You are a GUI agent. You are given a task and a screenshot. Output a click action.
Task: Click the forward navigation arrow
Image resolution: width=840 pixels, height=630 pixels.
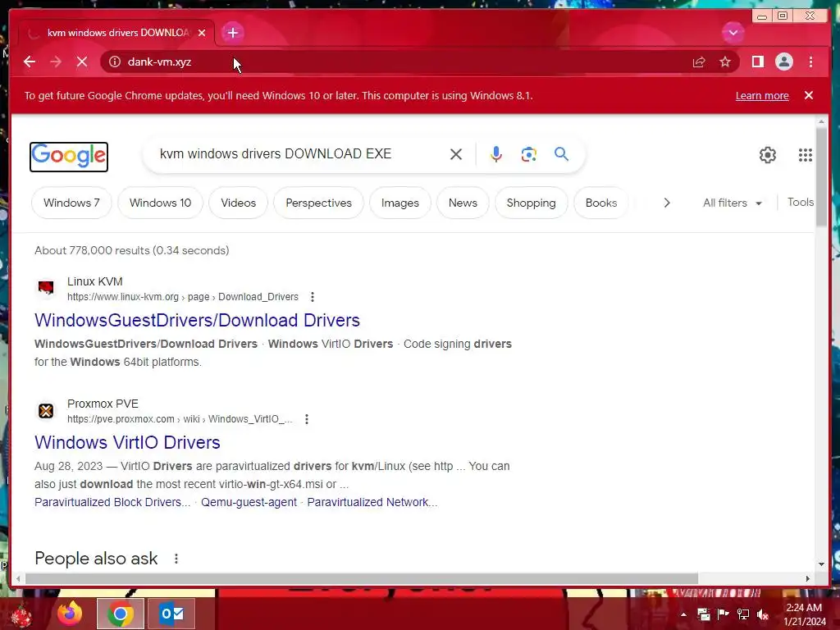tap(56, 62)
